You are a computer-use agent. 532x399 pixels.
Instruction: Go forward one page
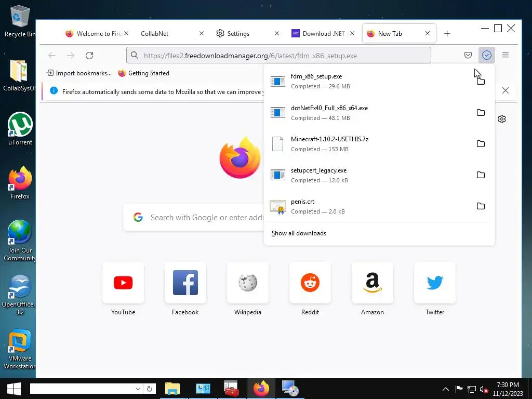(71, 55)
